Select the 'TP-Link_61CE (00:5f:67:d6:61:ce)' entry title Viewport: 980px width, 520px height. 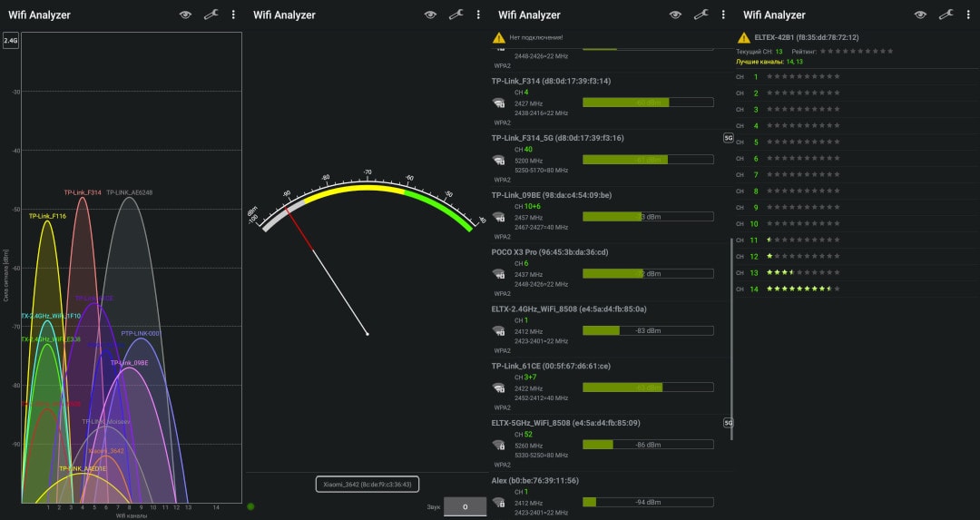tap(552, 367)
